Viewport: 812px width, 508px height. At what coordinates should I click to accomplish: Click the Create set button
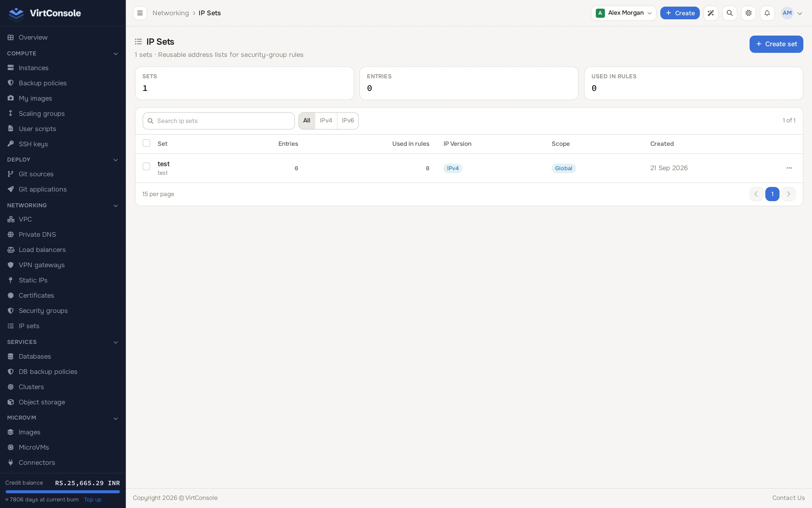tap(776, 44)
